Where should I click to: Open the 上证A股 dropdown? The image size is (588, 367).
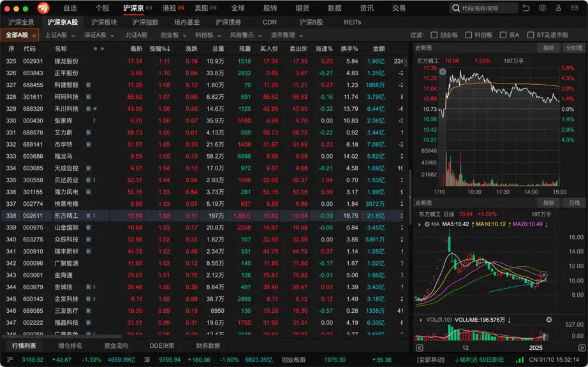60,35
